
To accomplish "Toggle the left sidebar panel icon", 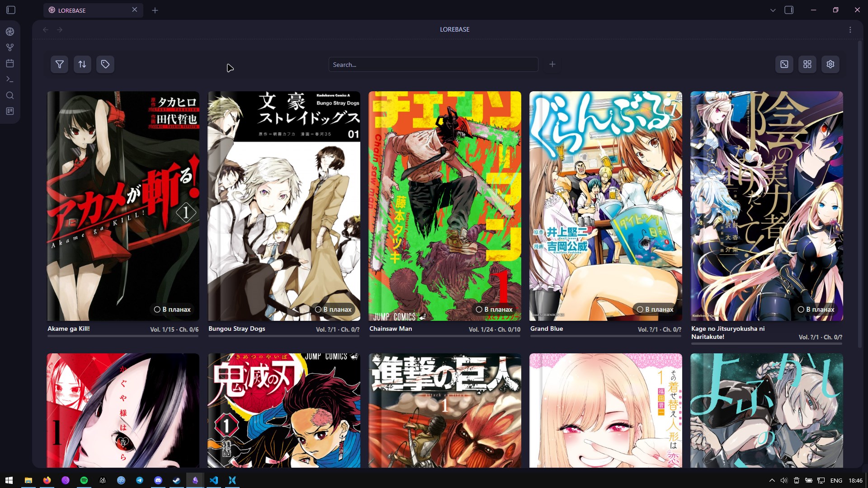I will [x=11, y=10].
